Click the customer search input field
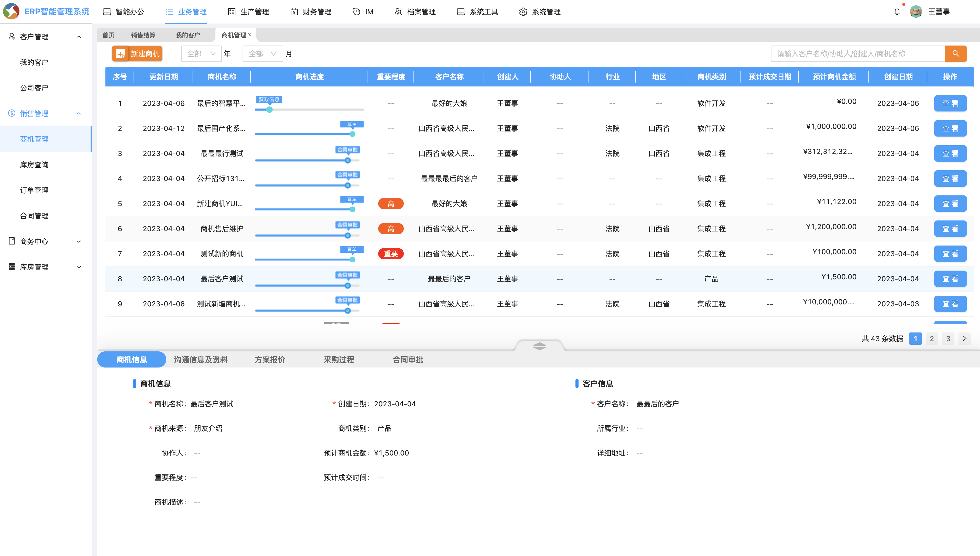The image size is (980, 556). tap(858, 54)
